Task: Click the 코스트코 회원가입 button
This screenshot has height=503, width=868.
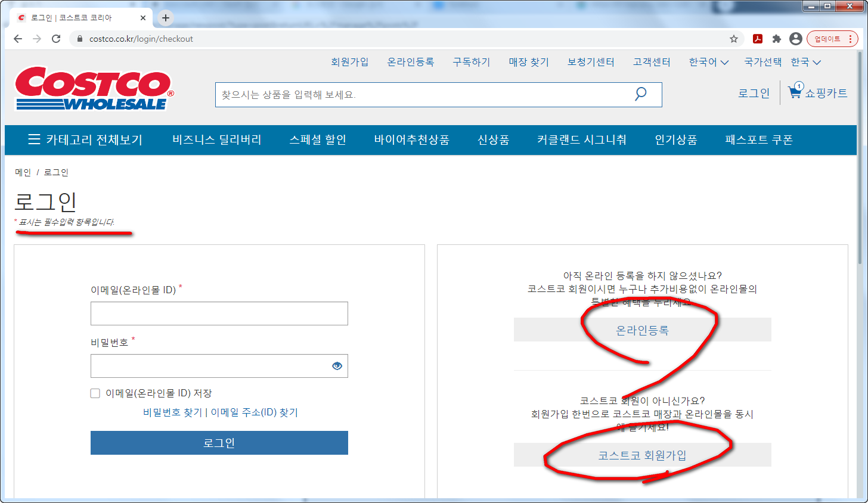Action: click(643, 455)
